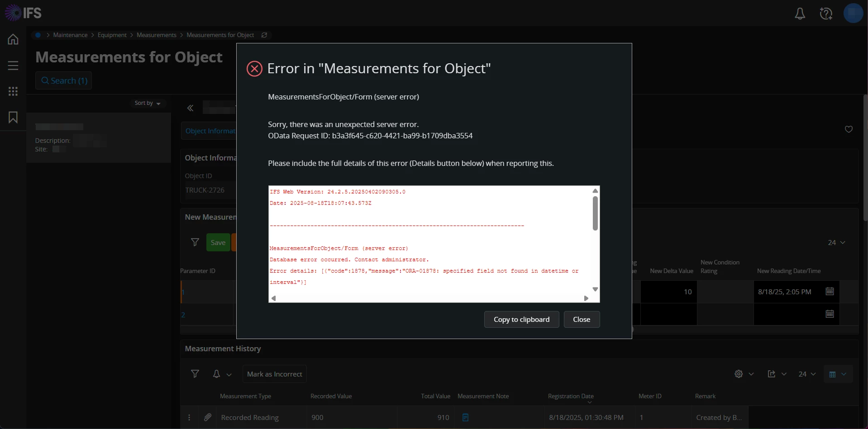Open row menu for Recorded Reading row
The width and height of the screenshot is (868, 429).
189,417
